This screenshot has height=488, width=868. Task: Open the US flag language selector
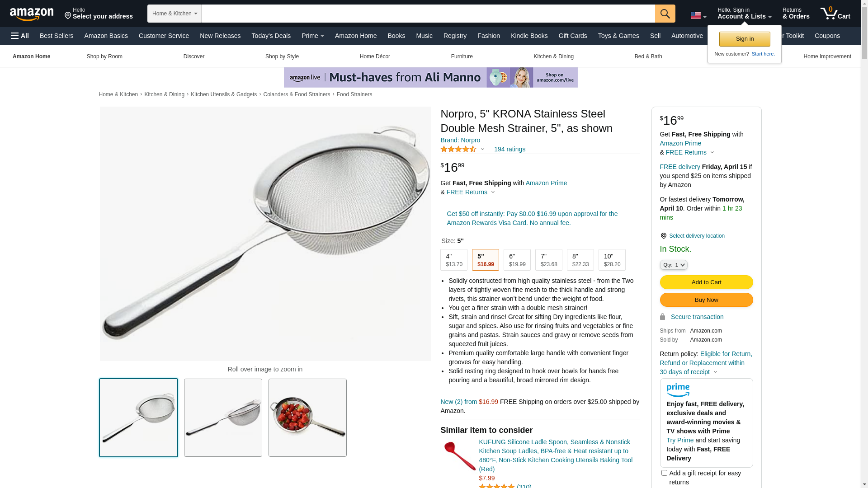(x=698, y=15)
